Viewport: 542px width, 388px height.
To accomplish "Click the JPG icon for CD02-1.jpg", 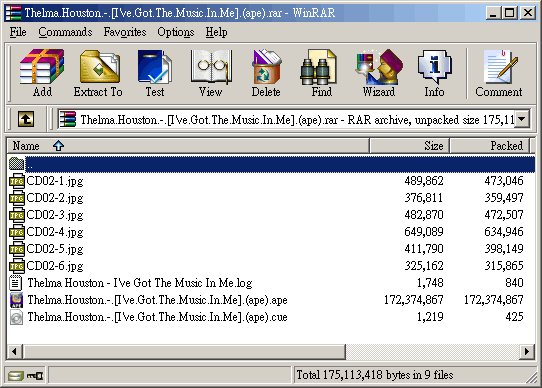I will click(17, 181).
